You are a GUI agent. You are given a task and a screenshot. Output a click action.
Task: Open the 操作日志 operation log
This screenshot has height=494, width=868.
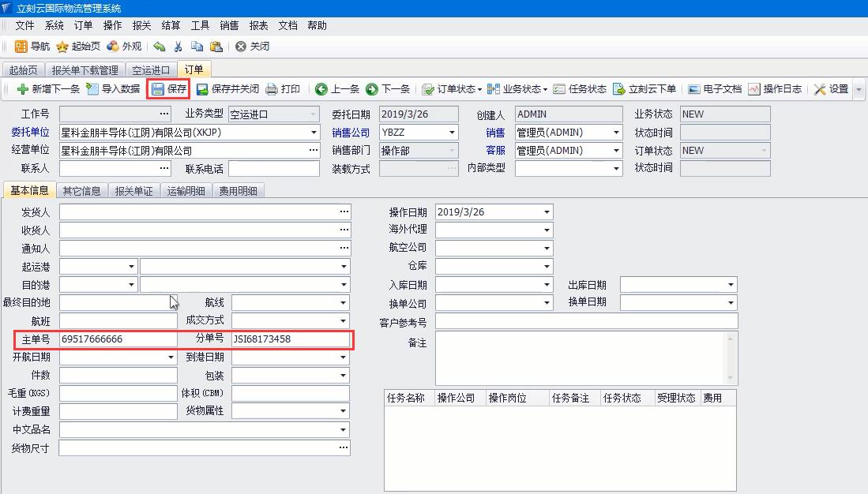click(x=775, y=89)
